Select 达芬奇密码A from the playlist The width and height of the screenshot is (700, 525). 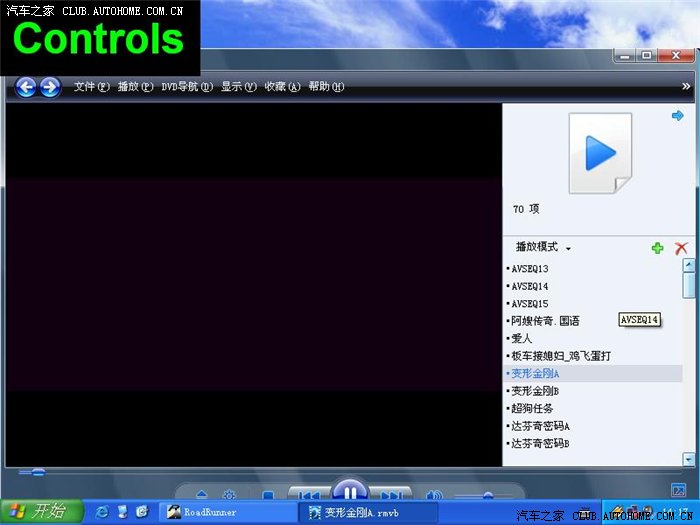(540, 425)
